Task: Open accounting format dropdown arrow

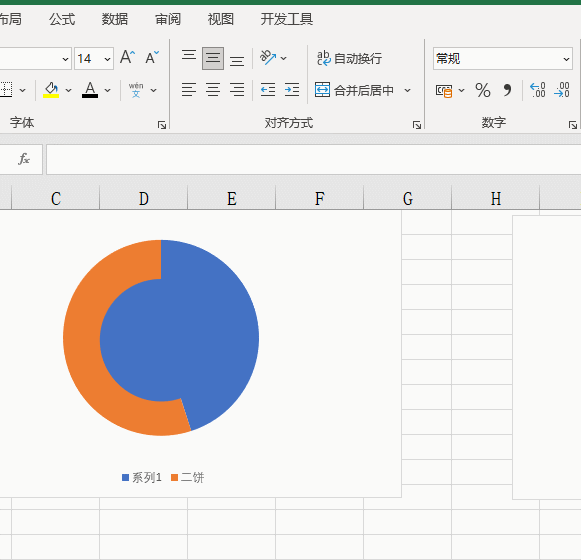Action: [461, 90]
